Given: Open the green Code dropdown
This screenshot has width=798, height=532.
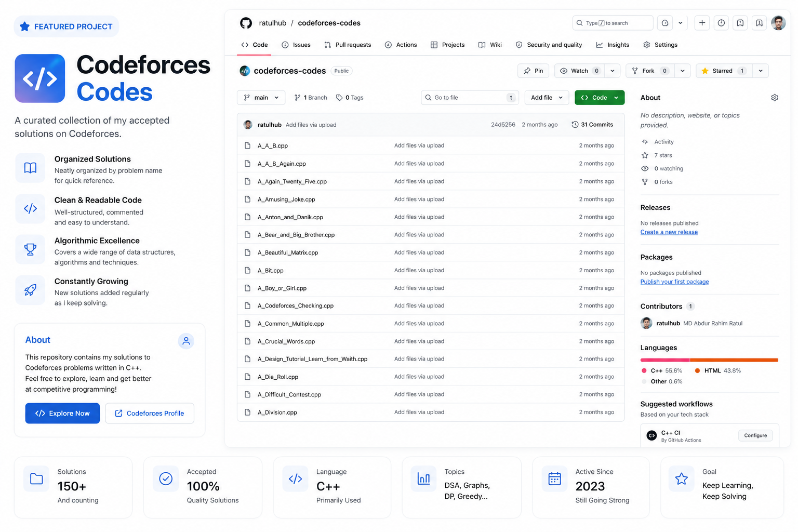Looking at the screenshot, I should coord(600,98).
